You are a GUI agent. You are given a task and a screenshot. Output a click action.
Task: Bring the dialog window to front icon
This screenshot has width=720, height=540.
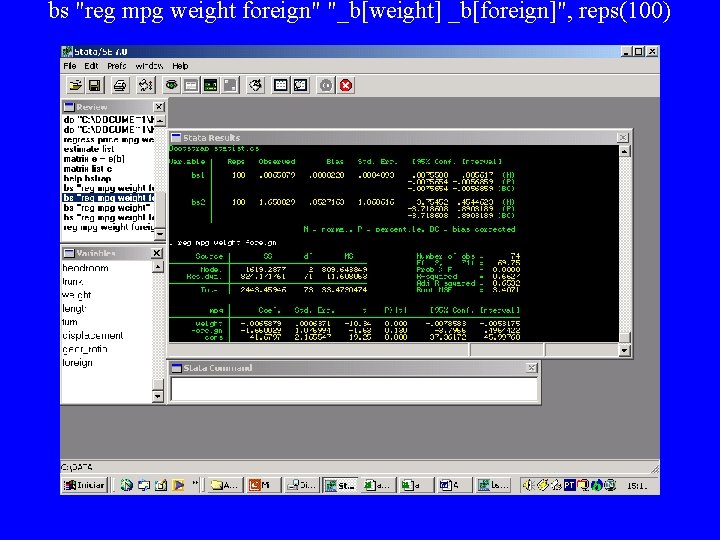click(191, 85)
